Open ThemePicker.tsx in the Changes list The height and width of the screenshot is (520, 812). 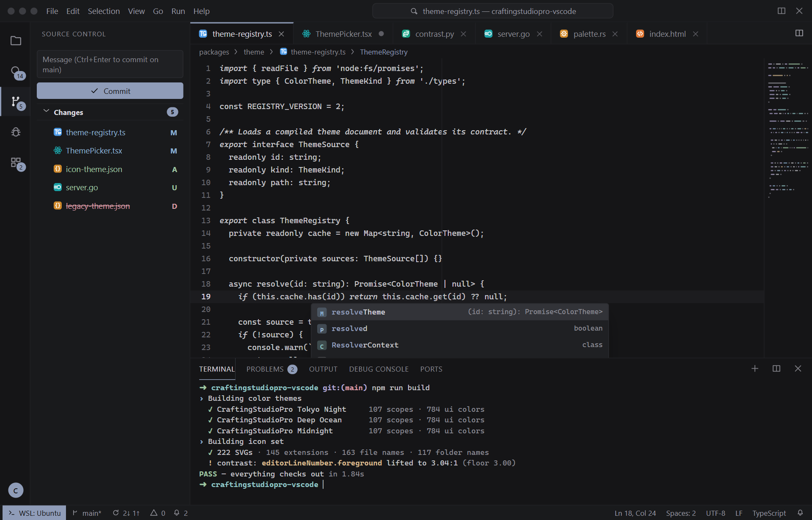click(x=110, y=151)
